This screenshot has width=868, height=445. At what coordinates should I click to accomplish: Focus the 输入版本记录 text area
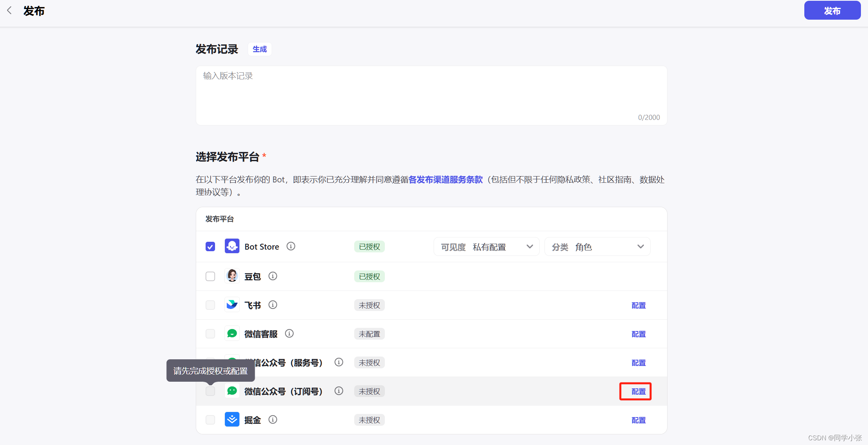[x=431, y=96]
